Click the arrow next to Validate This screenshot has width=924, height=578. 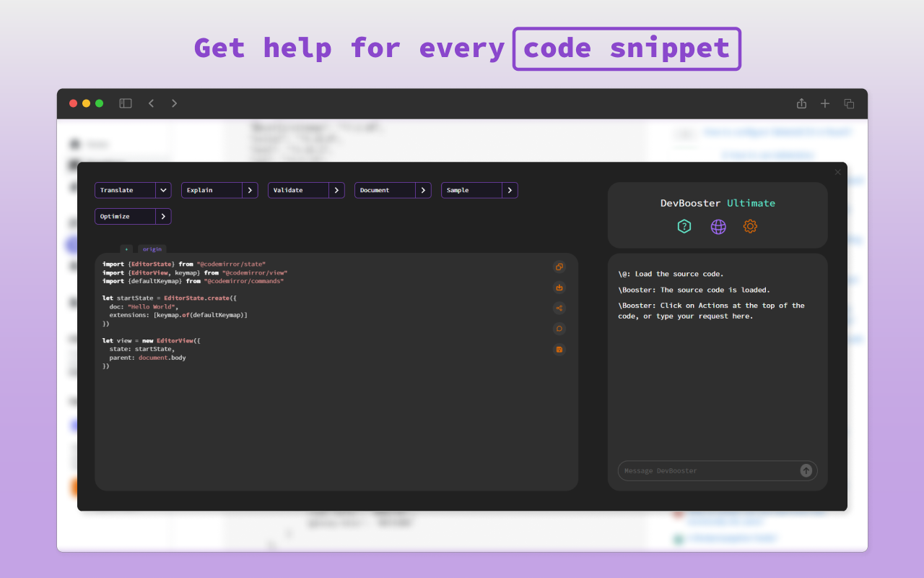coord(336,190)
